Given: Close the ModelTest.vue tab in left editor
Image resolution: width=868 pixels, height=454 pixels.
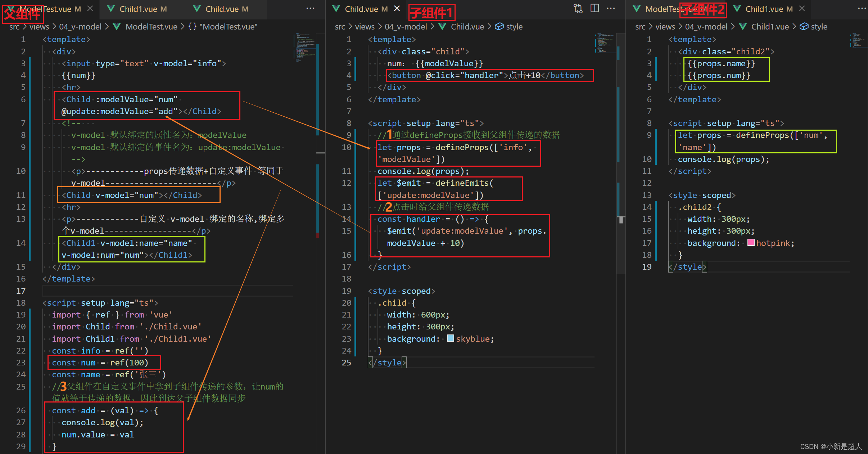Looking at the screenshot, I should click(x=90, y=9).
